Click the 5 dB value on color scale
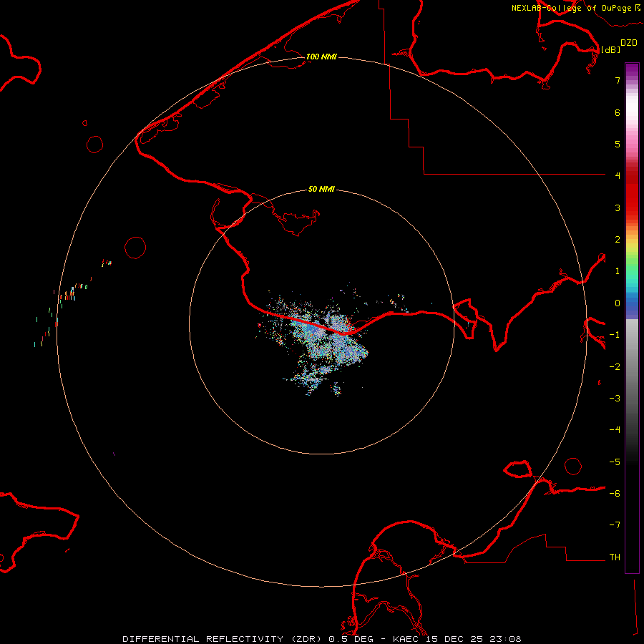644x644 pixels. tap(618, 144)
